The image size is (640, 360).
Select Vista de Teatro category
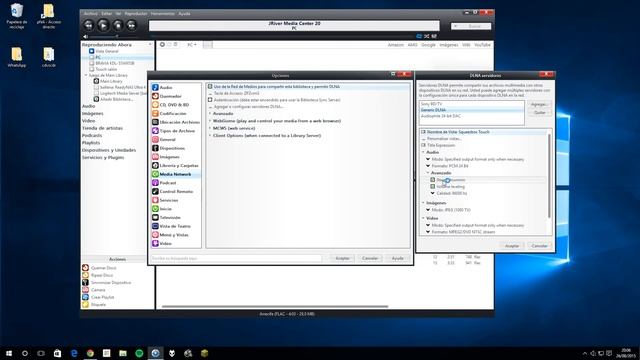171,226
